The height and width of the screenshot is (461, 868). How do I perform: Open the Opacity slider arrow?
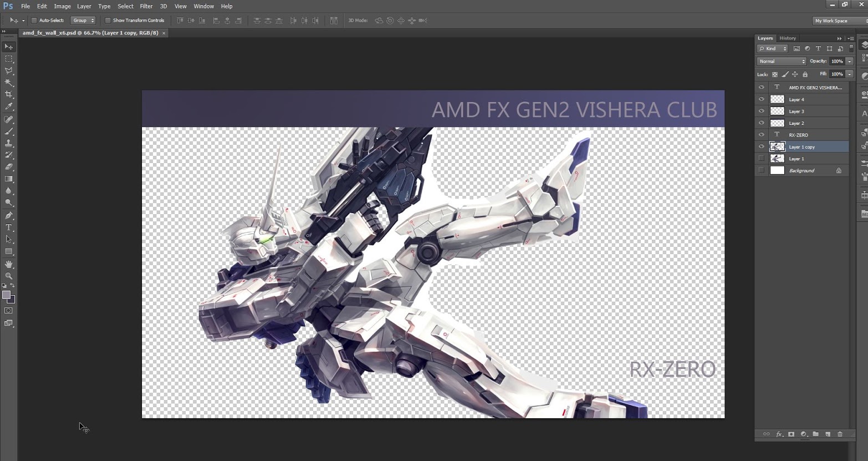point(849,61)
